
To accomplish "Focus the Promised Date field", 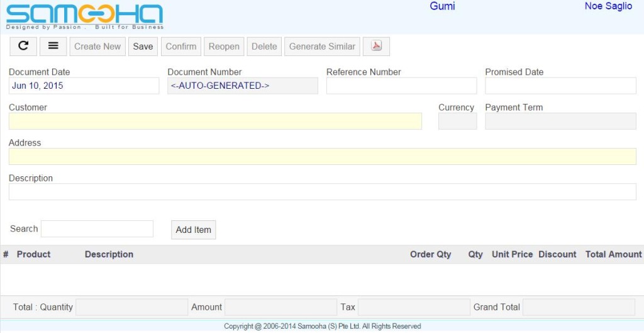I will click(x=560, y=86).
